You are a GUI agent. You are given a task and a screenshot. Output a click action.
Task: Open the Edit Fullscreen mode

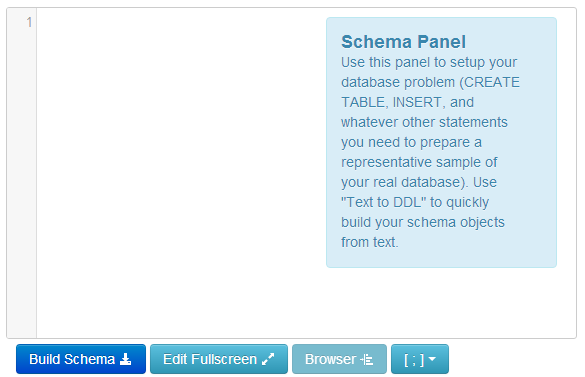tap(219, 359)
